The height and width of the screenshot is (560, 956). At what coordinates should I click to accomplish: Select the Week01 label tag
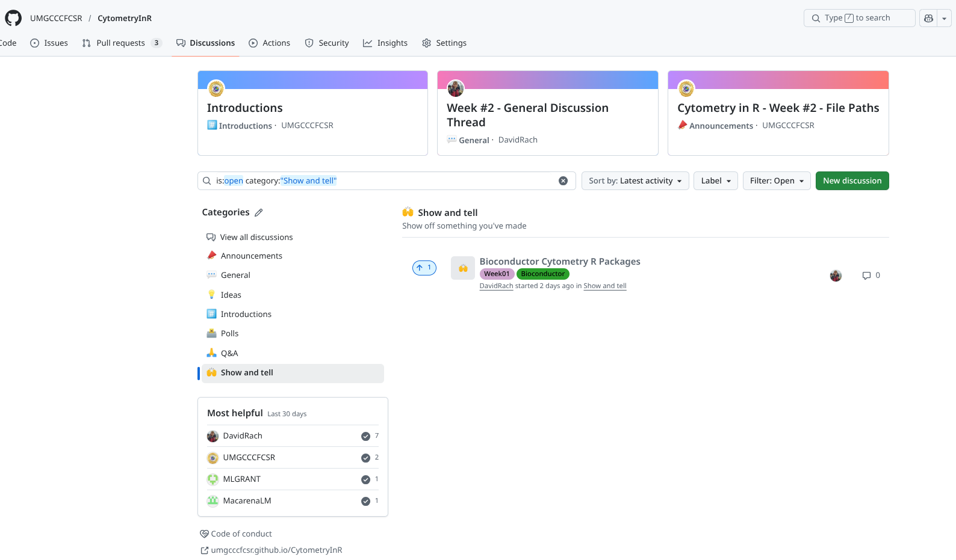click(x=497, y=274)
